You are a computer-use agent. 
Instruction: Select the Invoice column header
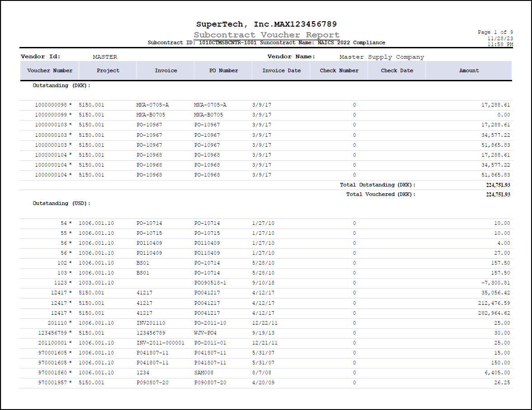[166, 70]
